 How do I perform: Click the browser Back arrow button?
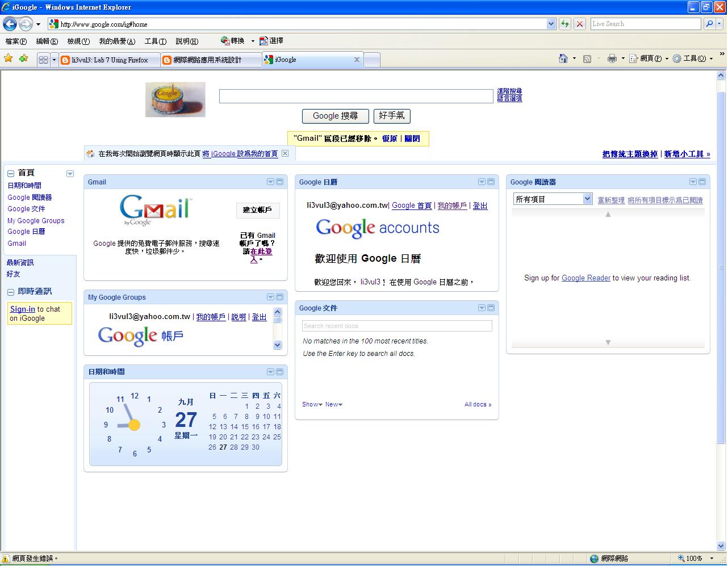tap(10, 24)
